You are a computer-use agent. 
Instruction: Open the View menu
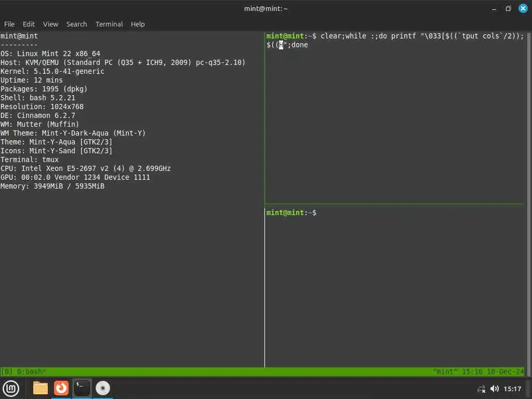[x=50, y=24]
